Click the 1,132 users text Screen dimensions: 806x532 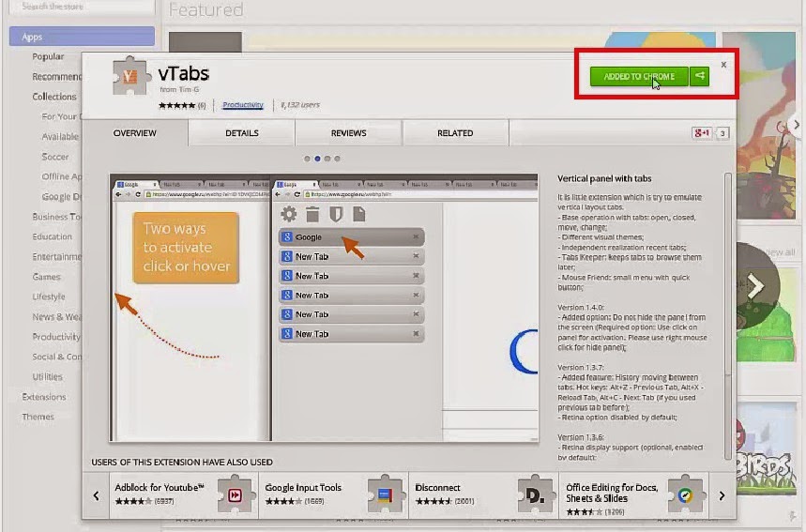(300, 105)
